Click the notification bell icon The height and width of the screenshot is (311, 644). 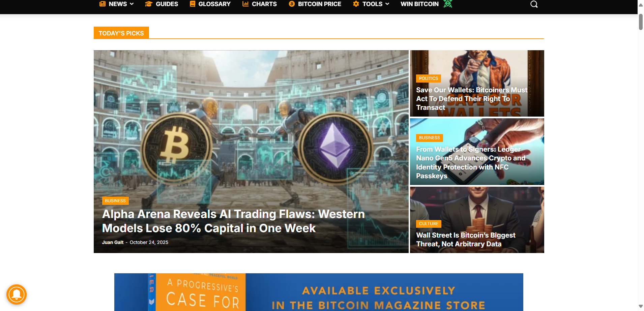click(17, 294)
